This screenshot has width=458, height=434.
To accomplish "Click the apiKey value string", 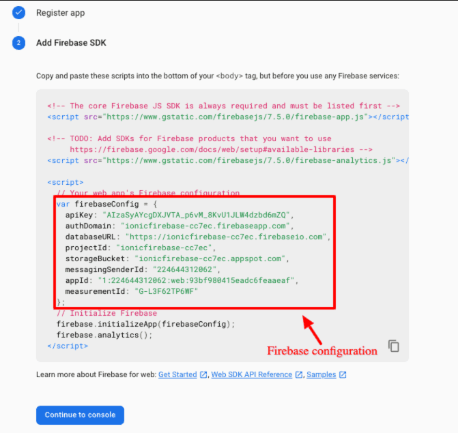I will coord(196,215).
